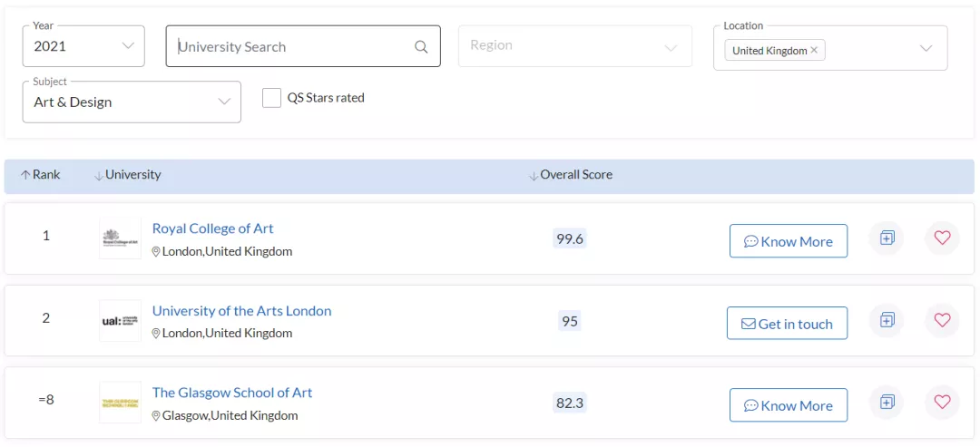Favorite University of the Arts London heart
Screen dimensions: 980x447
942,320
